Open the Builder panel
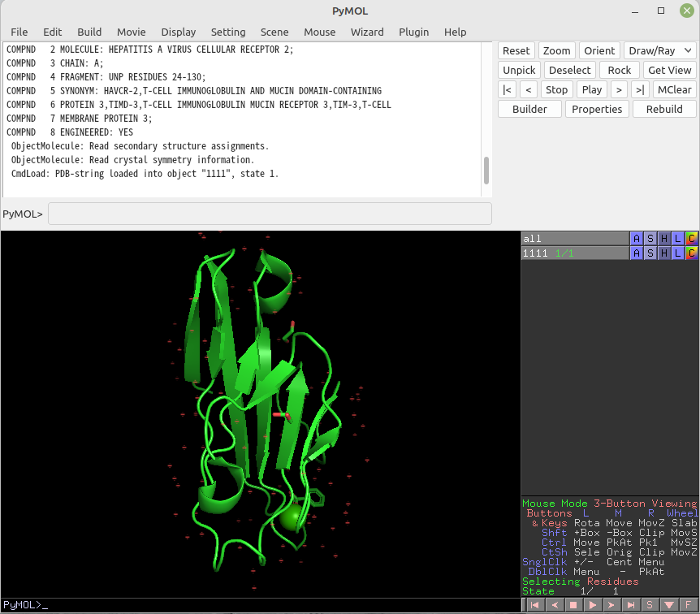This screenshot has width=700, height=614. pos(529,108)
